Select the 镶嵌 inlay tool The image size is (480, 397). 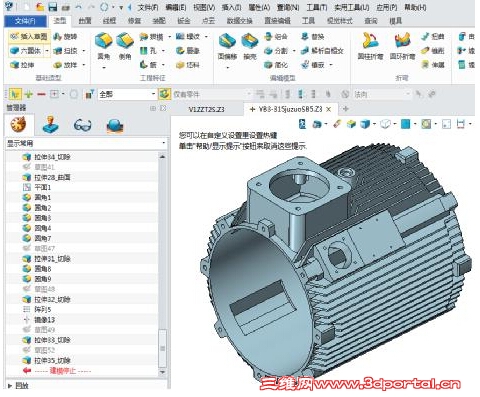pyautogui.click(x=312, y=65)
